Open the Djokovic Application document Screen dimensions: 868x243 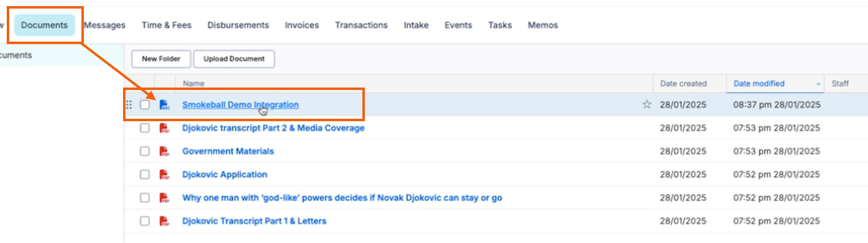click(225, 174)
